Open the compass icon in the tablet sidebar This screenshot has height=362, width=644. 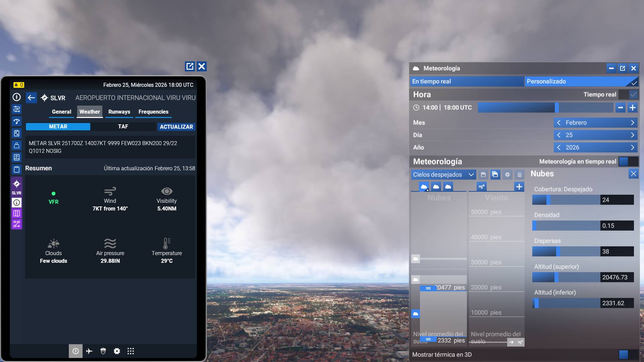(16, 97)
